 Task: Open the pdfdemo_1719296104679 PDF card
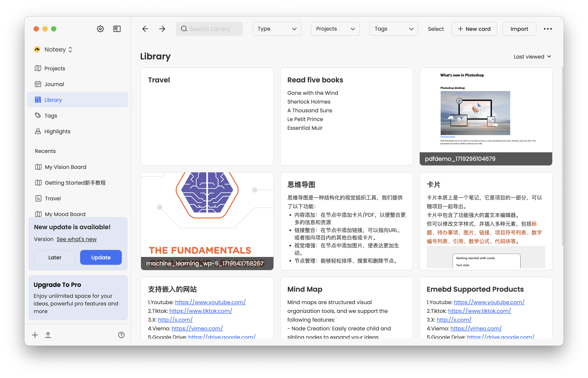(x=486, y=116)
